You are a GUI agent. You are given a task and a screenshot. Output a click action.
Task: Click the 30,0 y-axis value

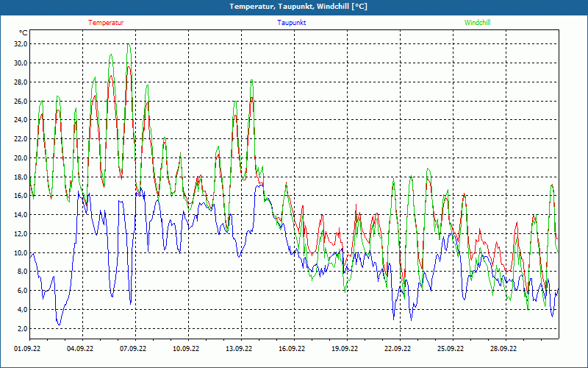click(21, 63)
